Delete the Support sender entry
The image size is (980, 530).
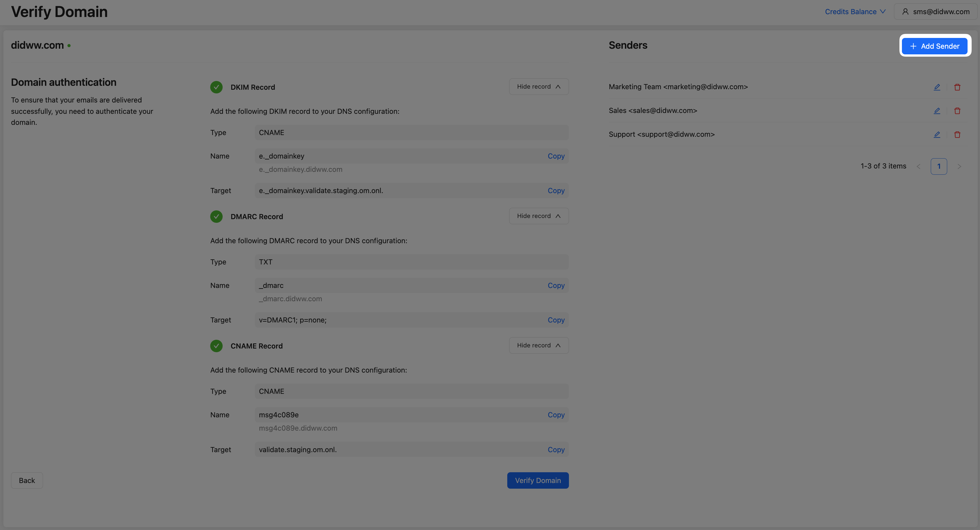957,134
